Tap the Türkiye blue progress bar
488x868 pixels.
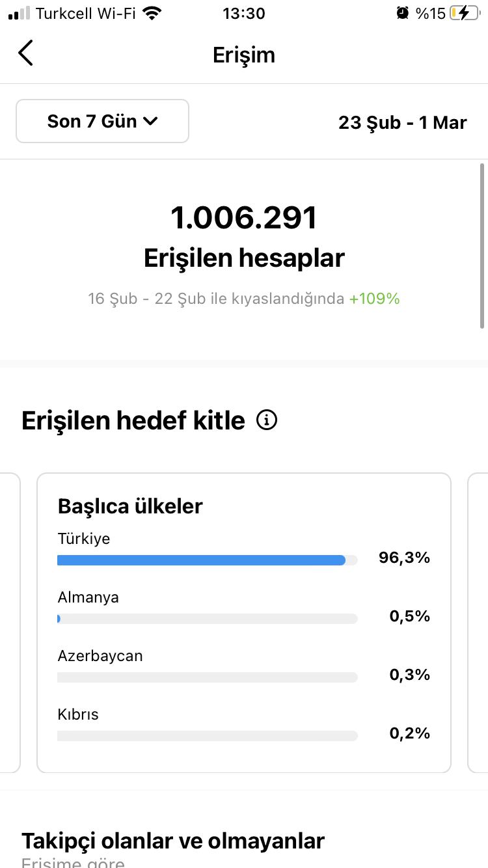201,560
